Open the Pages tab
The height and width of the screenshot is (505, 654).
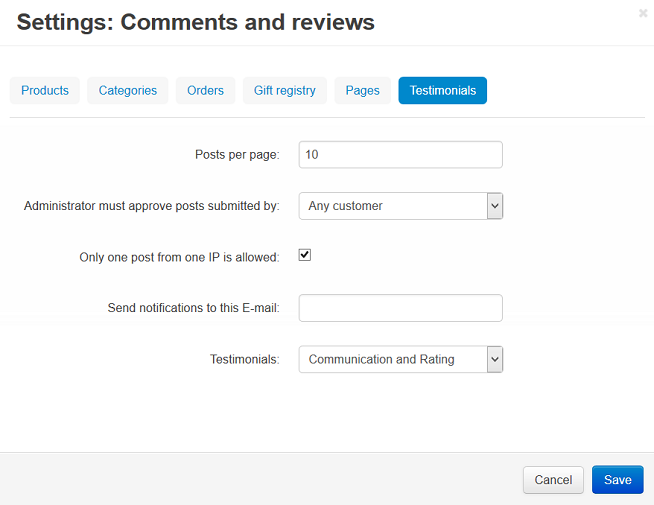click(x=362, y=90)
